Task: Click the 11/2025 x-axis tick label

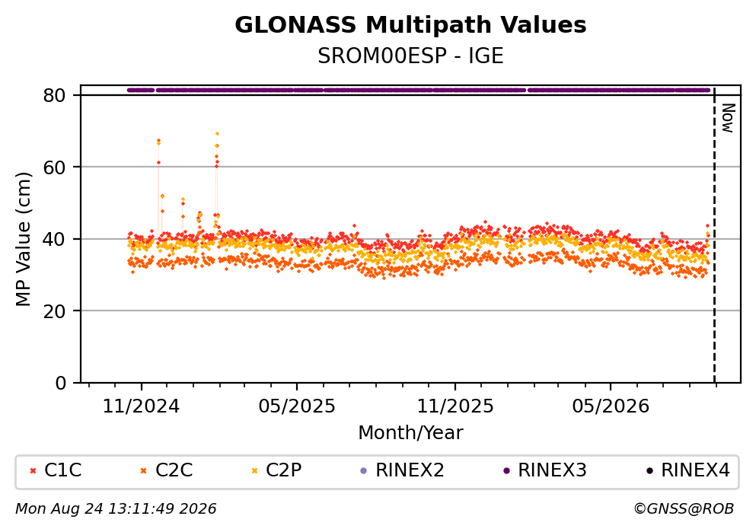Action: (455, 406)
